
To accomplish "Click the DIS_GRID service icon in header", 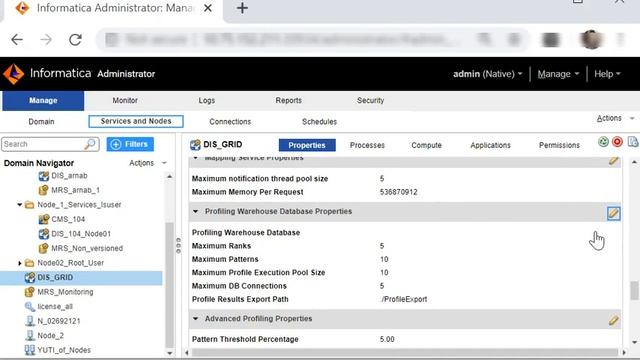I will 195,144.
